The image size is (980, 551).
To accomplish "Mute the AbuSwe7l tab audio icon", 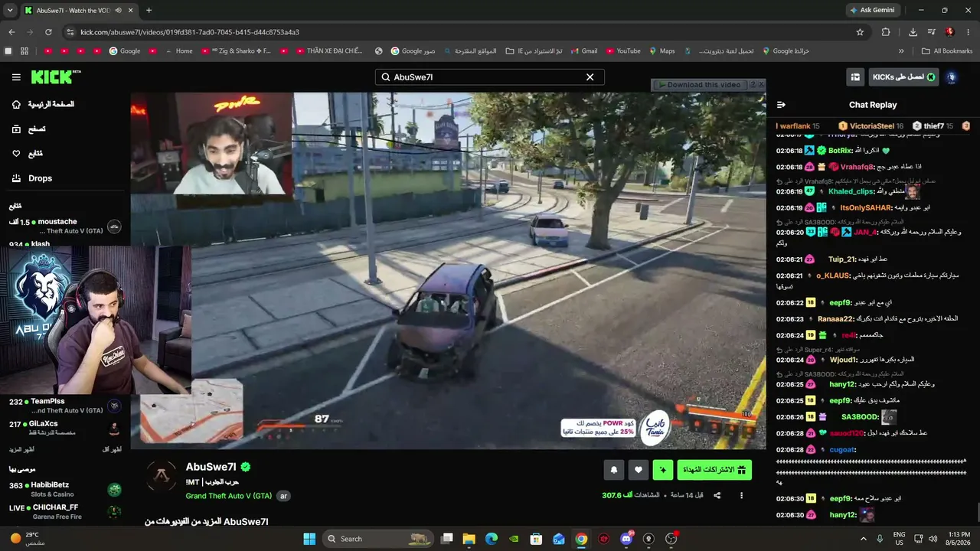I will point(118,11).
